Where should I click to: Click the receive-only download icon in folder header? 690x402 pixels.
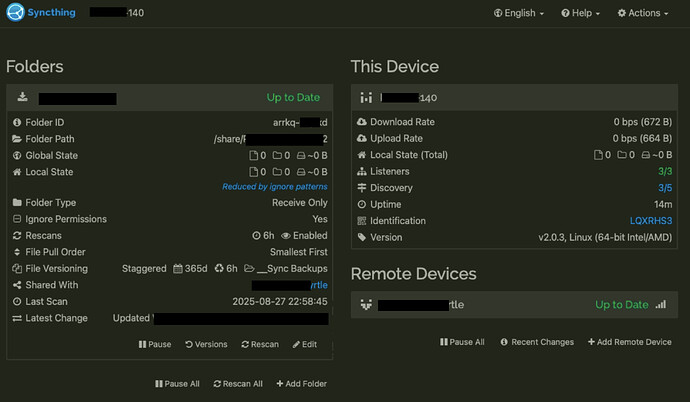[22, 97]
